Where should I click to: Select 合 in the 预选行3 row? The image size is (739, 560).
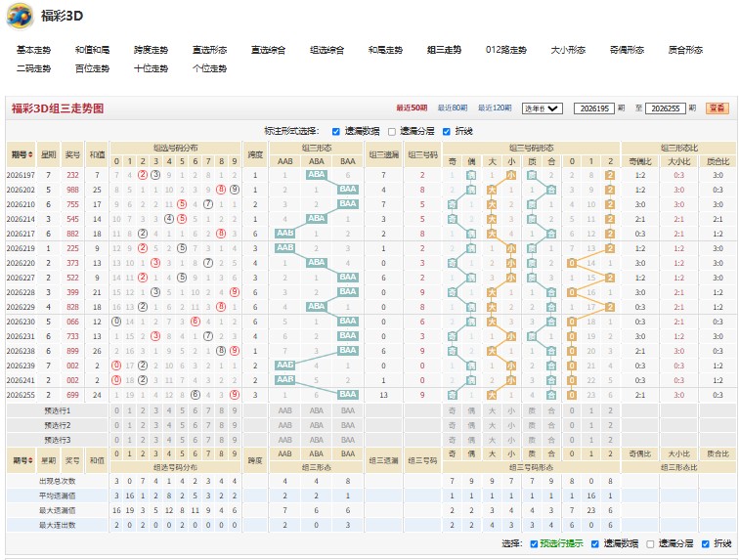pyautogui.click(x=551, y=440)
